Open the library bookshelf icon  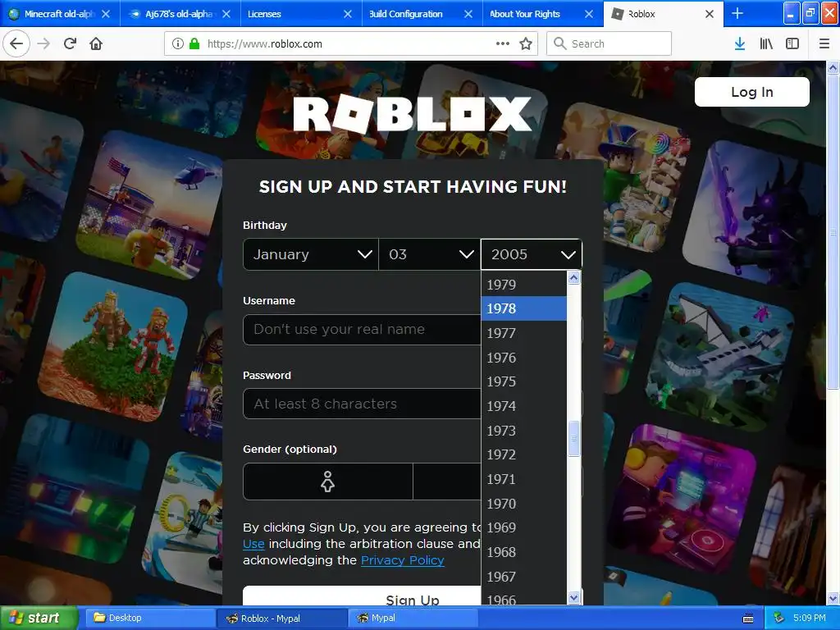pos(766,43)
